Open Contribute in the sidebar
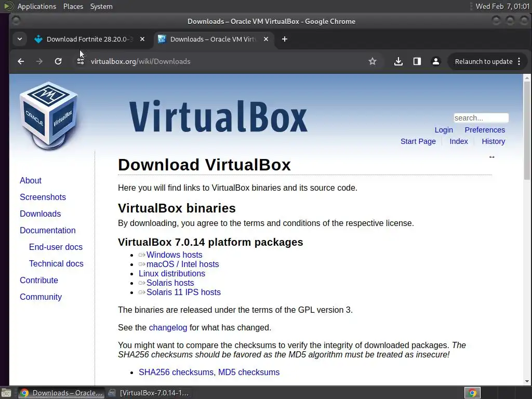This screenshot has height=399, width=532. (38, 280)
